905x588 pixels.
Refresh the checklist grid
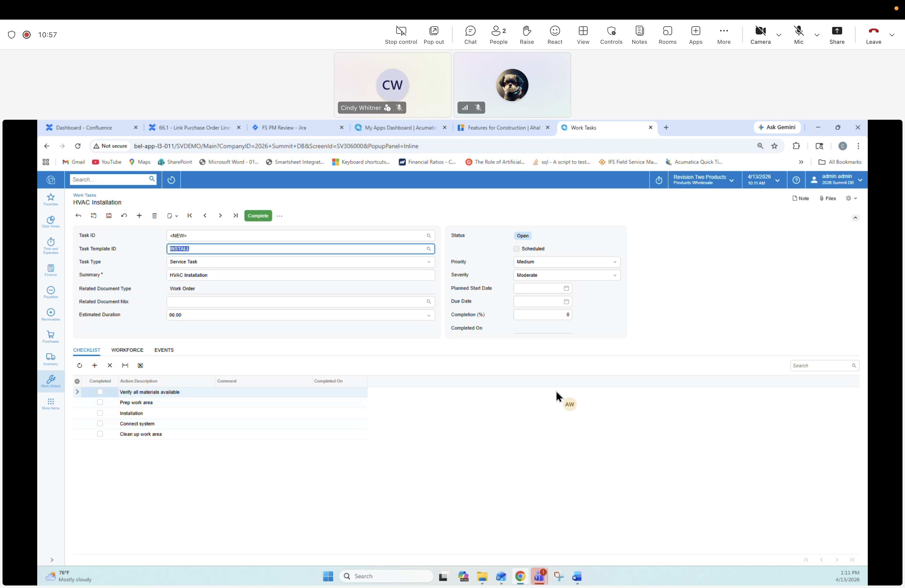tap(79, 365)
